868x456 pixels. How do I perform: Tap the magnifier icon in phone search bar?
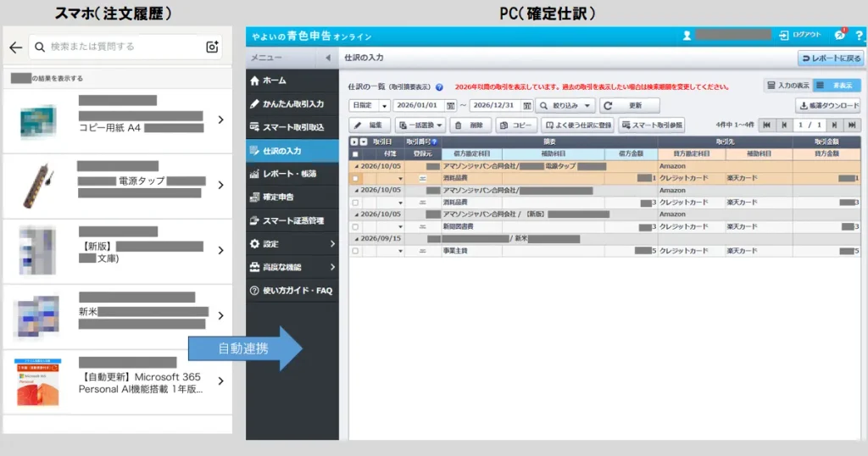coord(40,47)
